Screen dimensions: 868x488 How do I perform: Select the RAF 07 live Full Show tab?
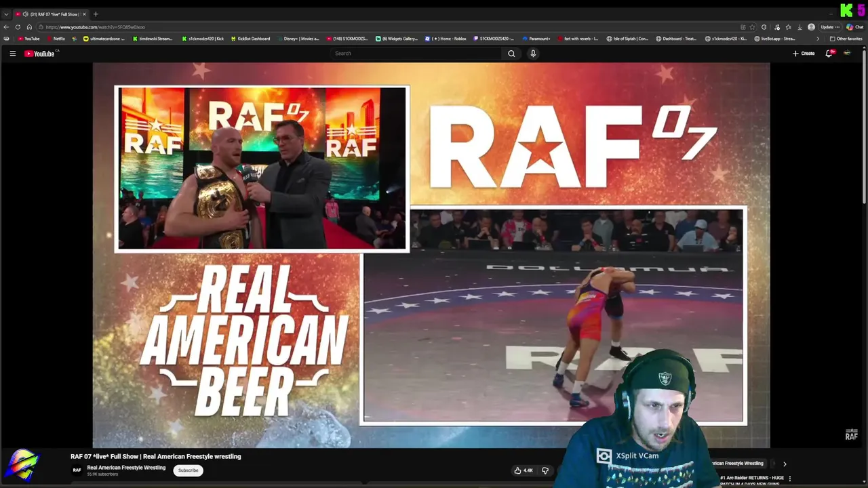click(51, 14)
